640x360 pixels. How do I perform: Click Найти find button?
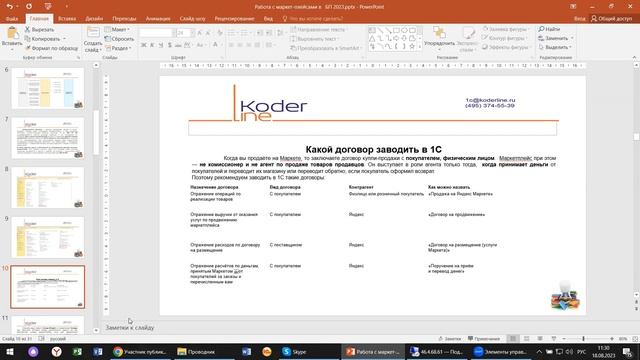[549, 29]
